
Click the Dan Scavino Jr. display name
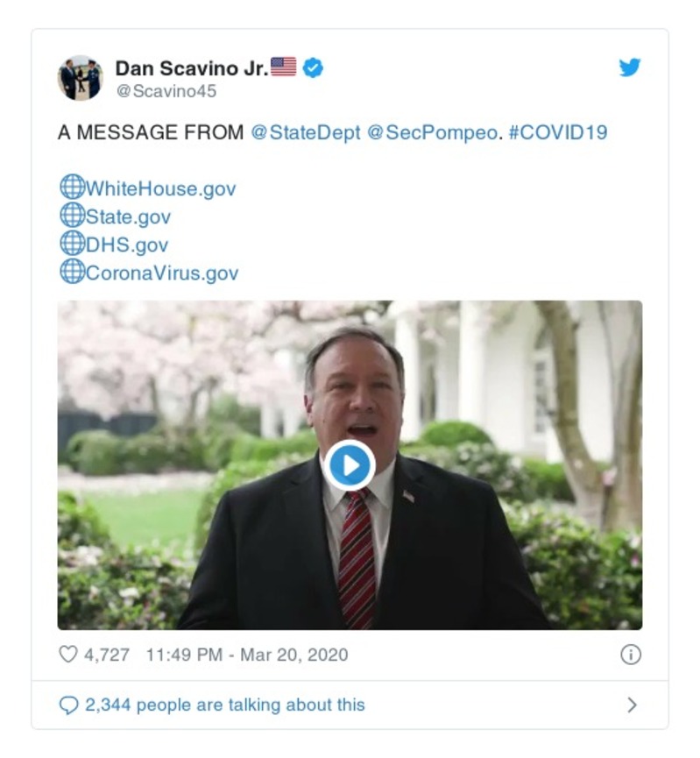pos(192,68)
